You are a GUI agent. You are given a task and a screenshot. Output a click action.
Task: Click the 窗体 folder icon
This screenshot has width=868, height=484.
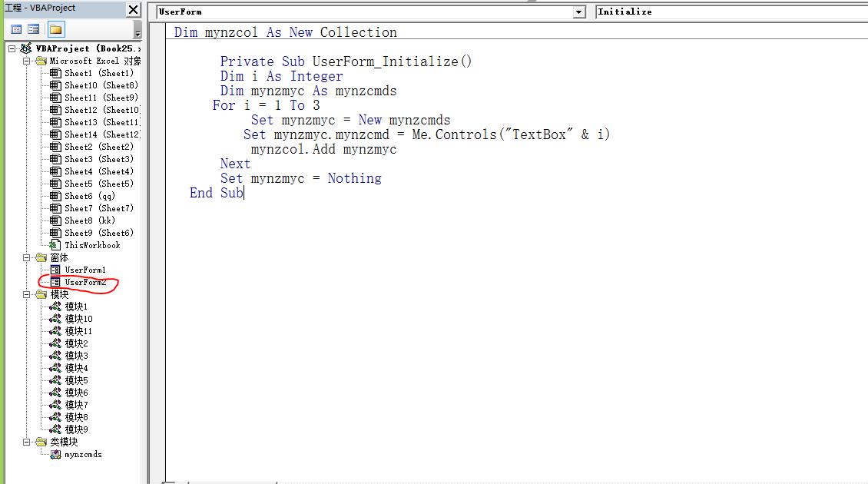[x=41, y=257]
